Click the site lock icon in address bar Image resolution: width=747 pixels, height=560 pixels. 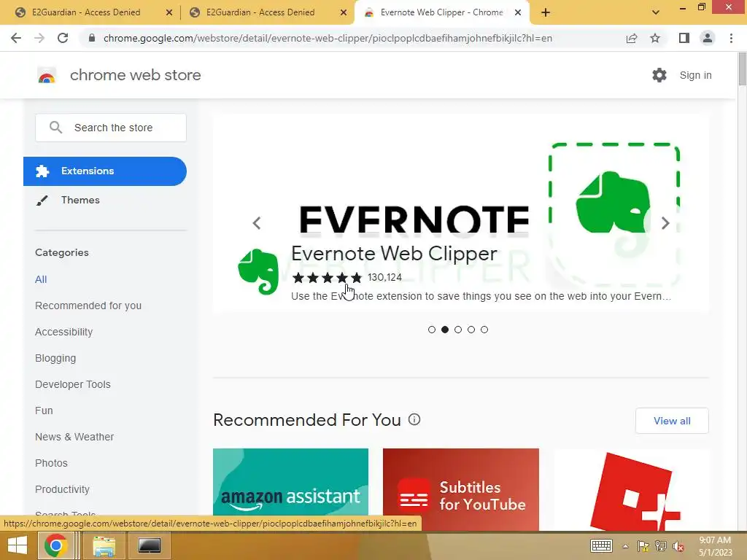click(92, 38)
